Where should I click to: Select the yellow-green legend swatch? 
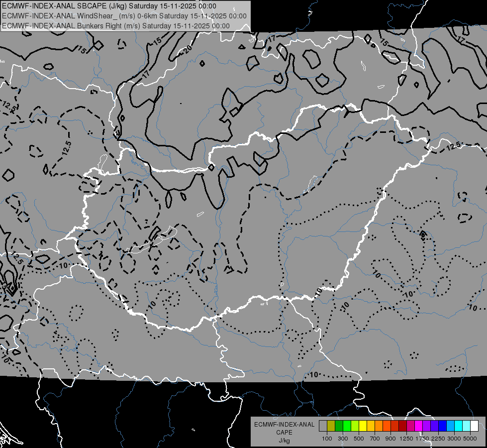(x=355, y=426)
